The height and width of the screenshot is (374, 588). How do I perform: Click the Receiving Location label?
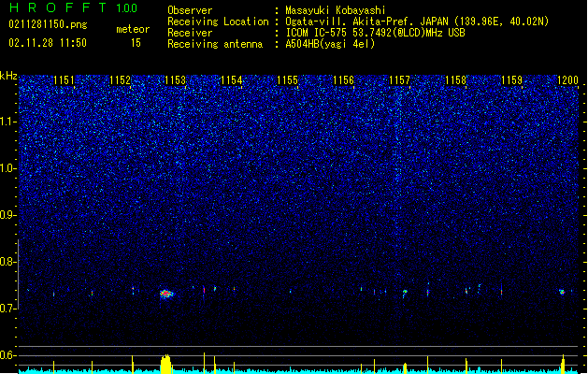coord(218,22)
